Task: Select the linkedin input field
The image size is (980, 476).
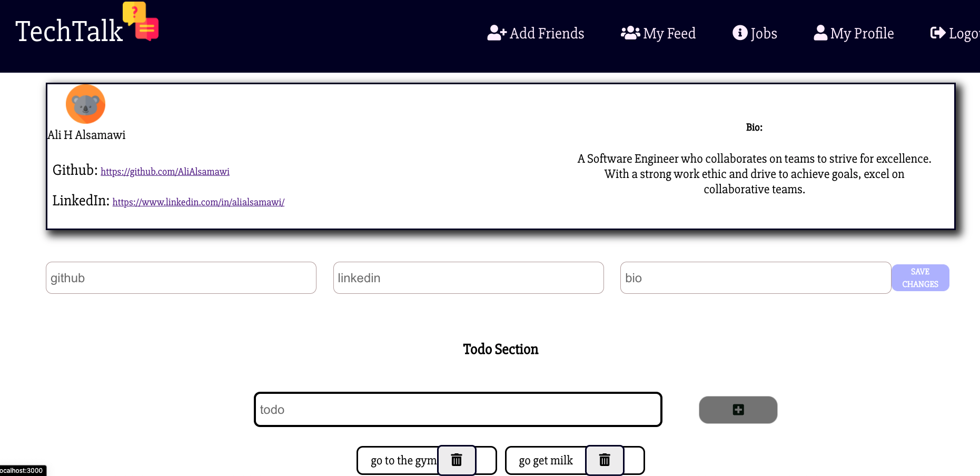Action: tap(468, 277)
